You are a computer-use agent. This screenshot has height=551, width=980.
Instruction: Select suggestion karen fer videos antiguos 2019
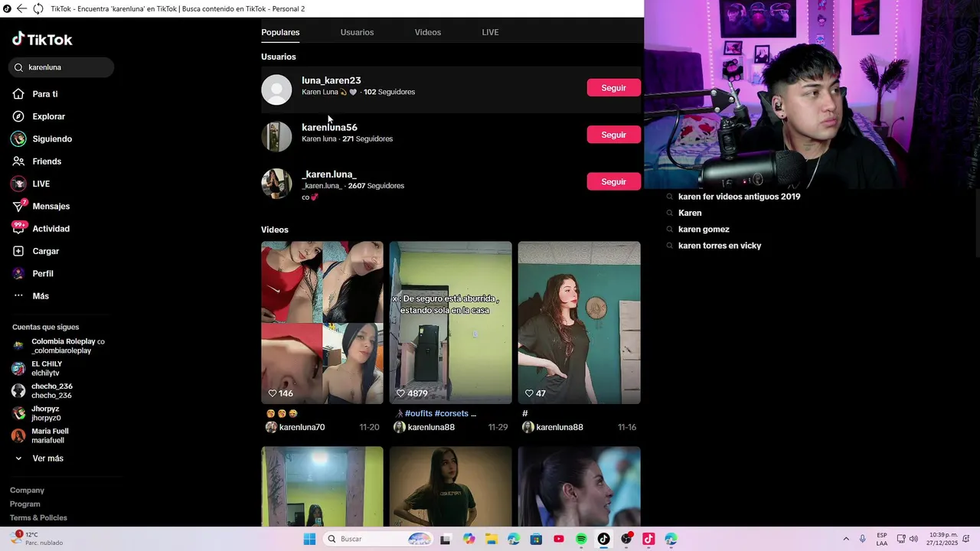[739, 197]
